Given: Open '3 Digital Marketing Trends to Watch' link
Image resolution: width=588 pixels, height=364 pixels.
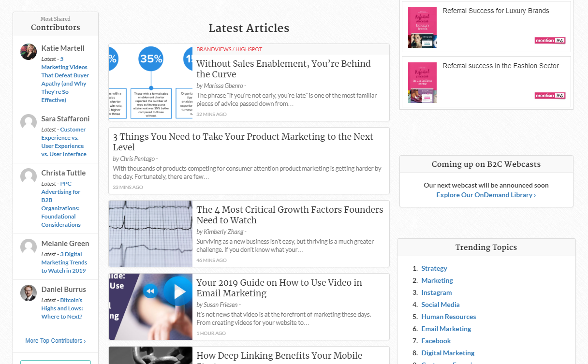Looking at the screenshot, I should click(x=64, y=262).
